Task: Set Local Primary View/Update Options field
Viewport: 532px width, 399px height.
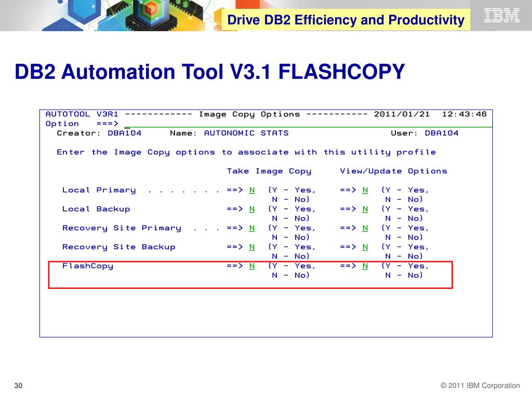Action: click(x=365, y=190)
